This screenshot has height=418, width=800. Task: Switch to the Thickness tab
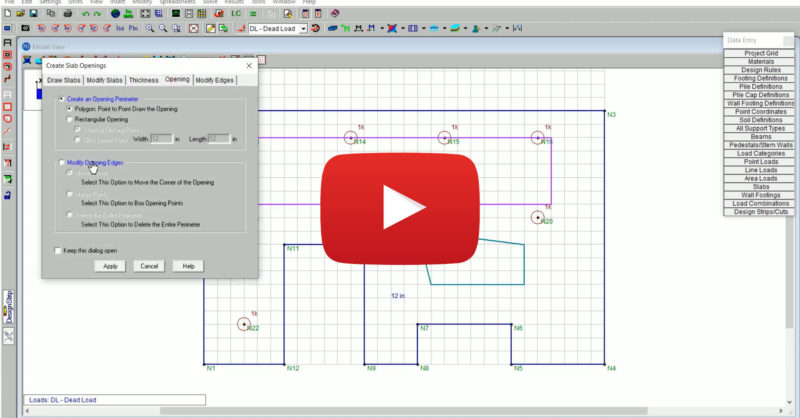pyautogui.click(x=143, y=79)
